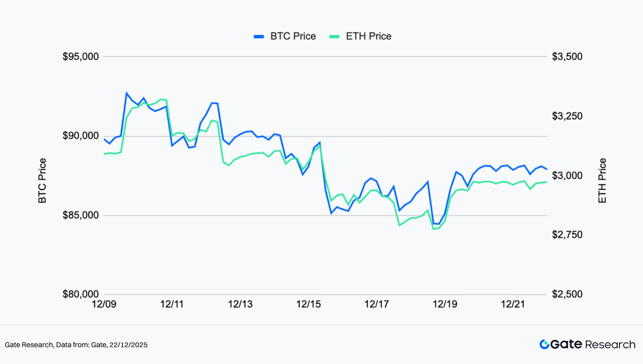Select the 12/21 date marker
643x364 pixels.
pyautogui.click(x=513, y=304)
